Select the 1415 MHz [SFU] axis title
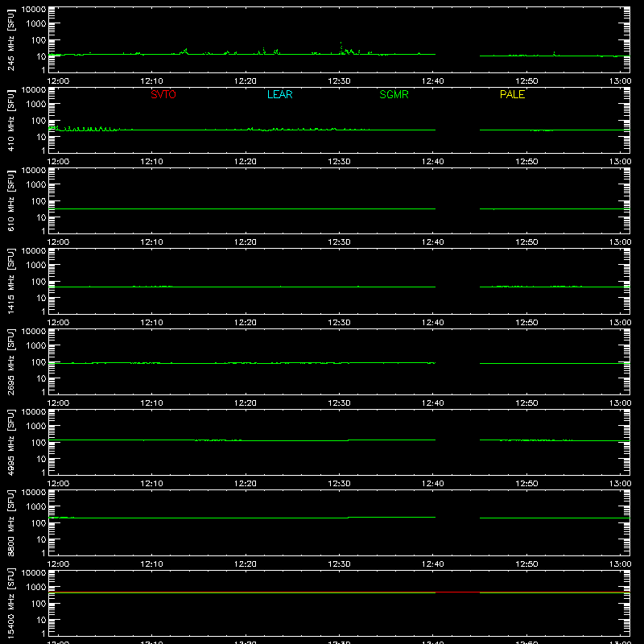This screenshot has height=644, width=644. point(10,281)
